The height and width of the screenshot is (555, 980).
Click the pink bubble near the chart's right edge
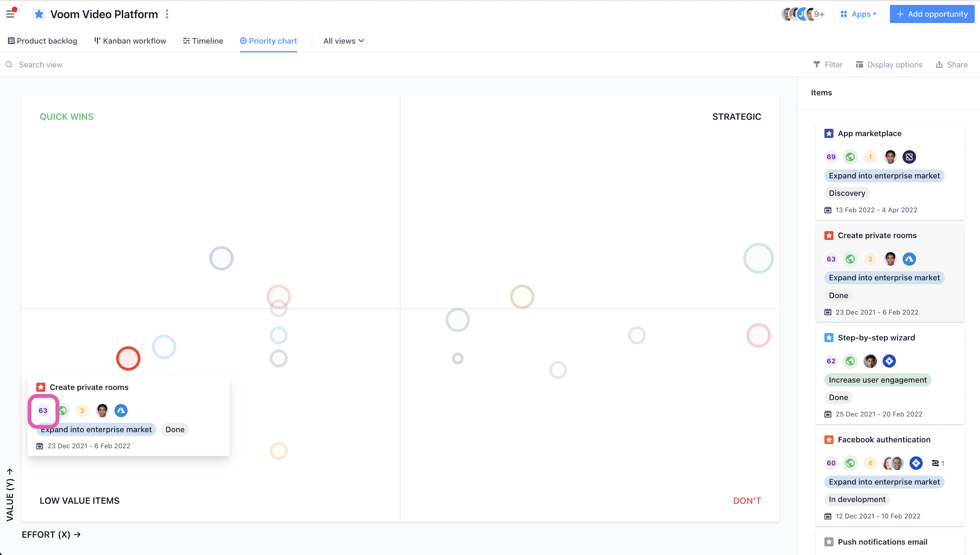coord(758,335)
